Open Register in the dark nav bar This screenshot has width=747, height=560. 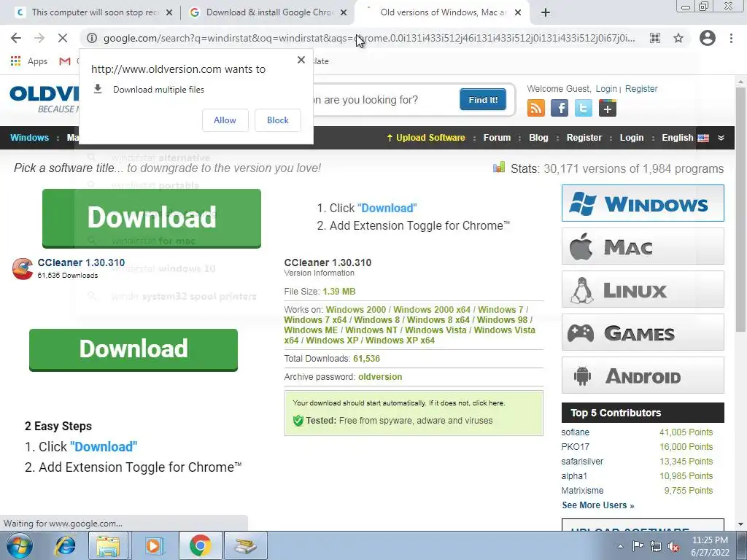(584, 138)
